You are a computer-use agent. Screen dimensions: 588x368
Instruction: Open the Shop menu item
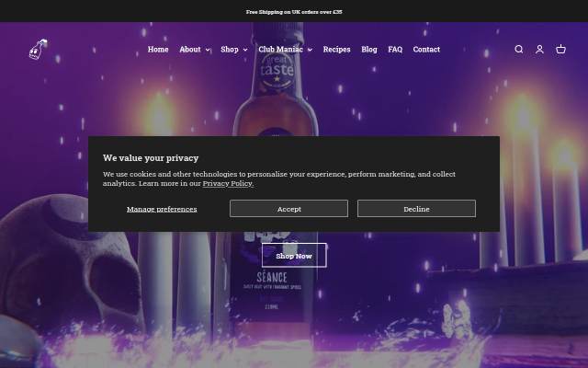(x=230, y=49)
